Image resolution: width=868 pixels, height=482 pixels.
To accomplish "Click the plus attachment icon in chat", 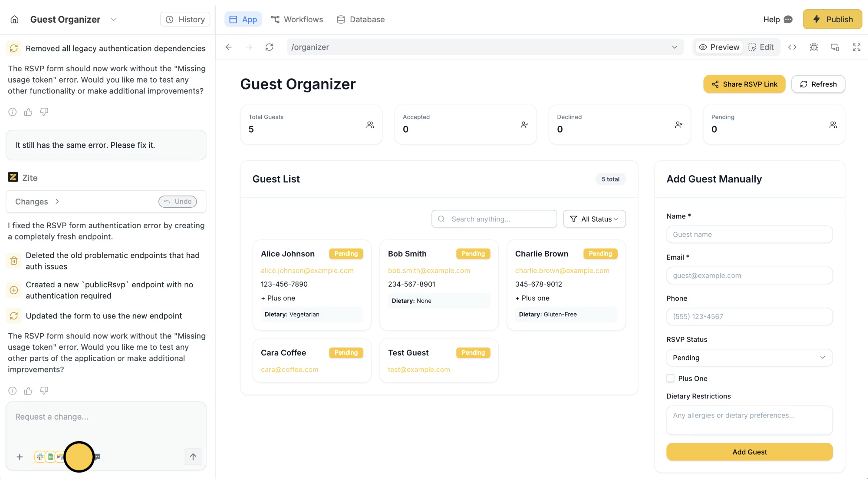I will pyautogui.click(x=20, y=457).
